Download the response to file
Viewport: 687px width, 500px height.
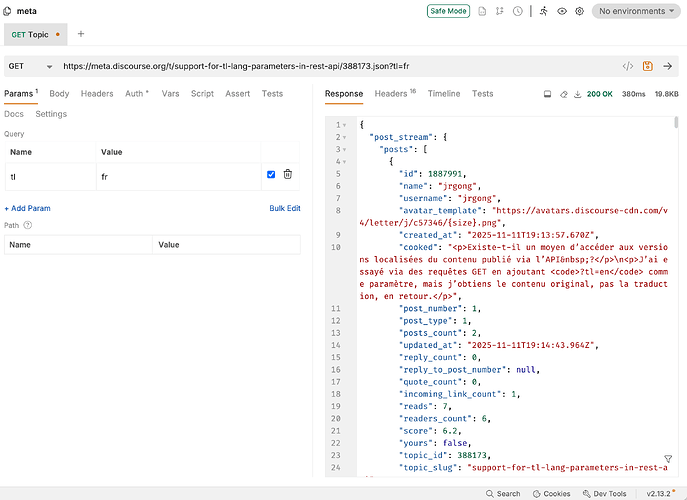pos(577,94)
